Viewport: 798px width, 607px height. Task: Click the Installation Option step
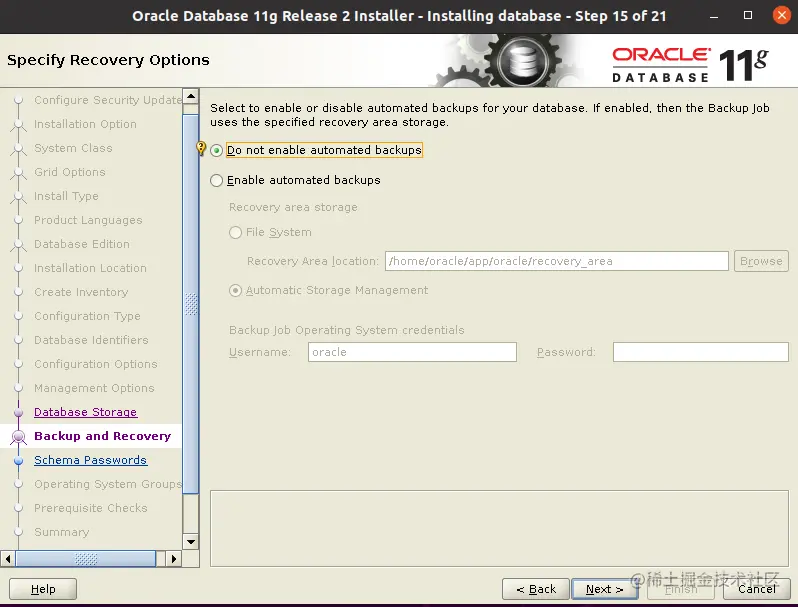[x=85, y=124]
